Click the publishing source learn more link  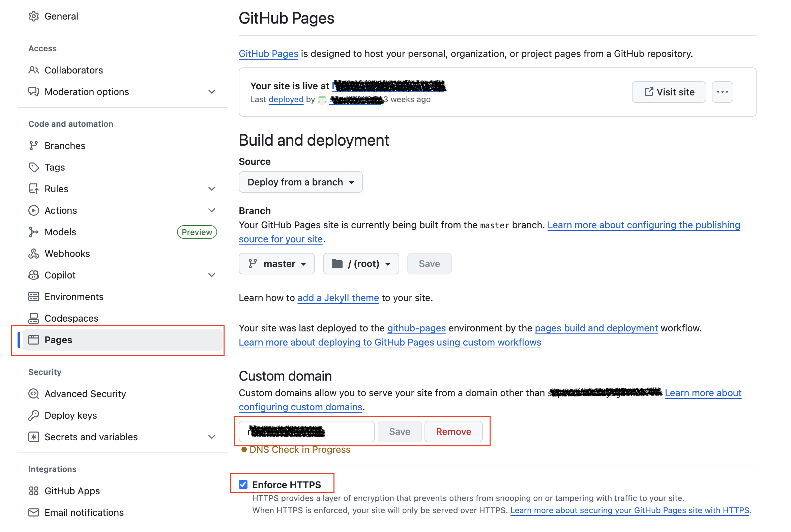click(x=644, y=225)
